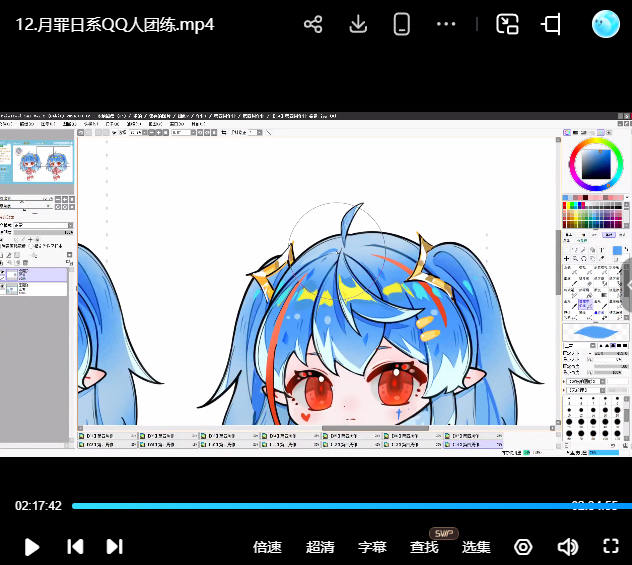Click the canvas horizontal scrollbar thumb in SAI
The height and width of the screenshot is (565, 632).
375,428
